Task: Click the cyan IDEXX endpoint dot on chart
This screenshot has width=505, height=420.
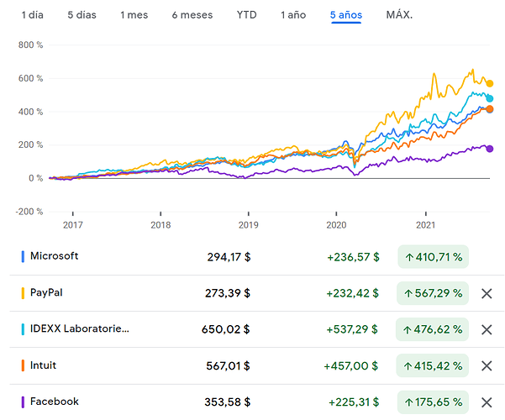Action: (490, 98)
